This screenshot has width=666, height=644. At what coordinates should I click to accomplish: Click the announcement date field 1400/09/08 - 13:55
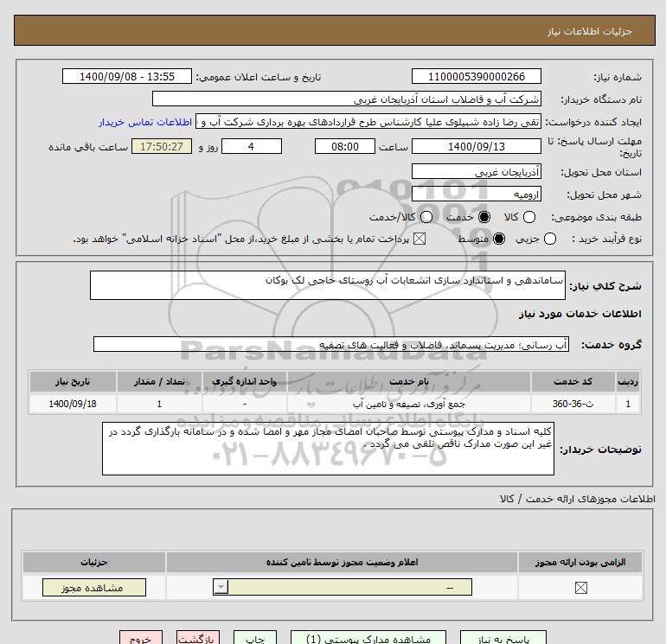(127, 76)
